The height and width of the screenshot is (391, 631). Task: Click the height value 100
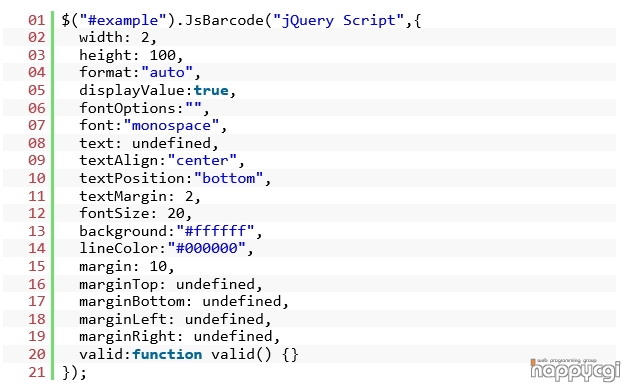tap(163, 55)
